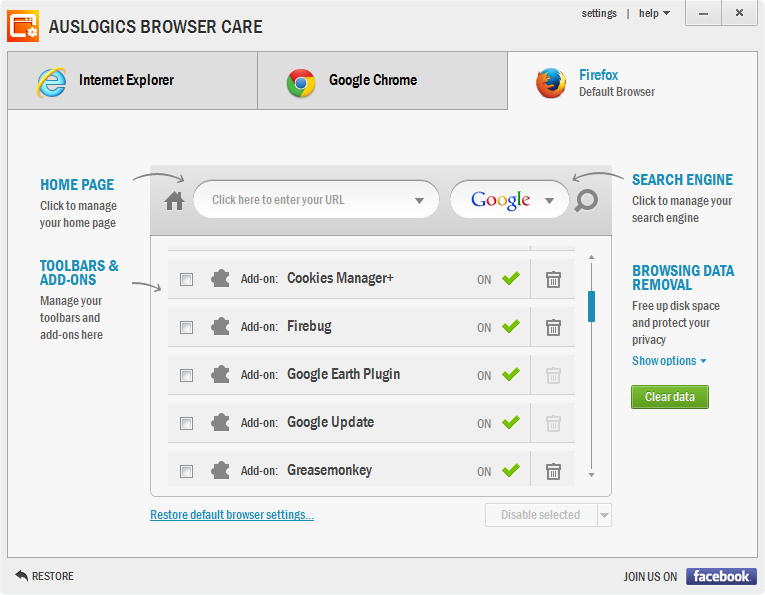Select the Firefox Default Browser tab
This screenshot has width=765, height=595.
[632, 81]
